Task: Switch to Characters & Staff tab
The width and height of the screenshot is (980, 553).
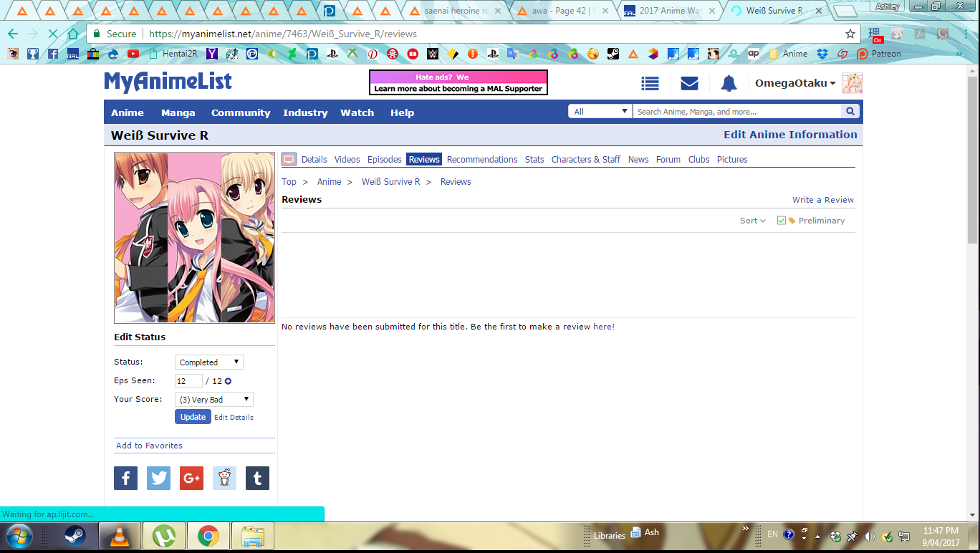Action: tap(585, 159)
